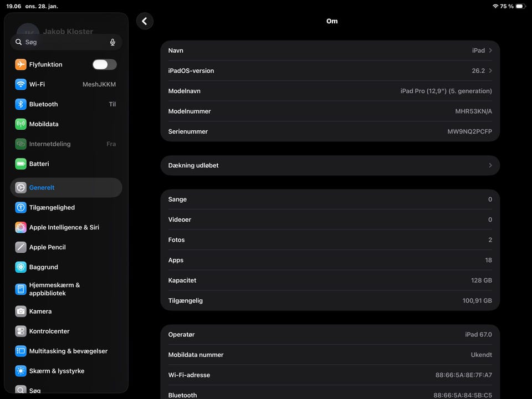Tap the magnifying glass in search field

click(19, 42)
